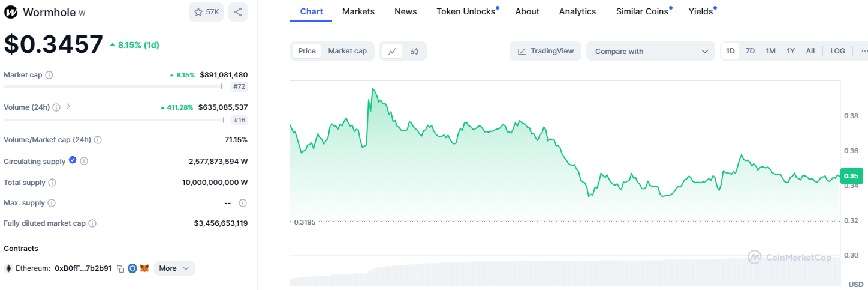Select the Chart tab
This screenshot has width=868, height=290.
311,11
